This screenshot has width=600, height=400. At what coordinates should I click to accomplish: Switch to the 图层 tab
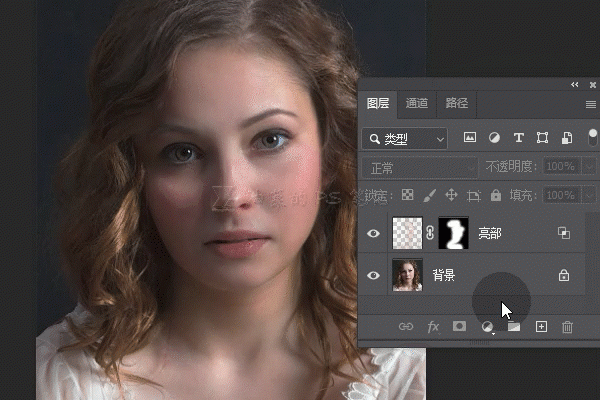click(378, 103)
